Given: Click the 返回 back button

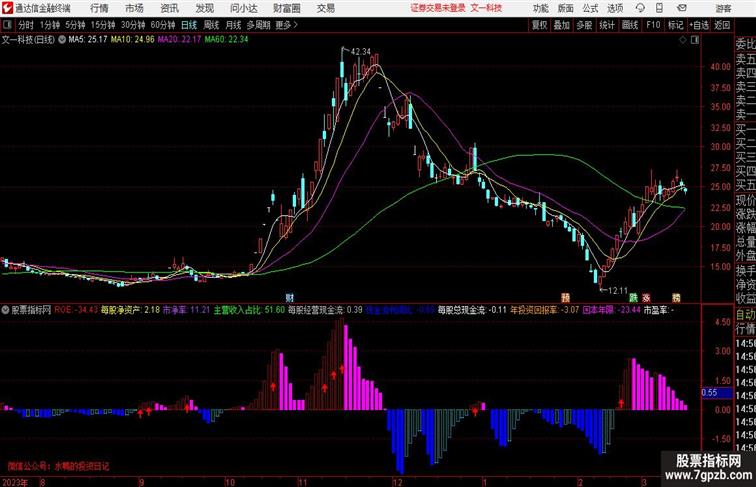Looking at the screenshot, I should pos(722,25).
